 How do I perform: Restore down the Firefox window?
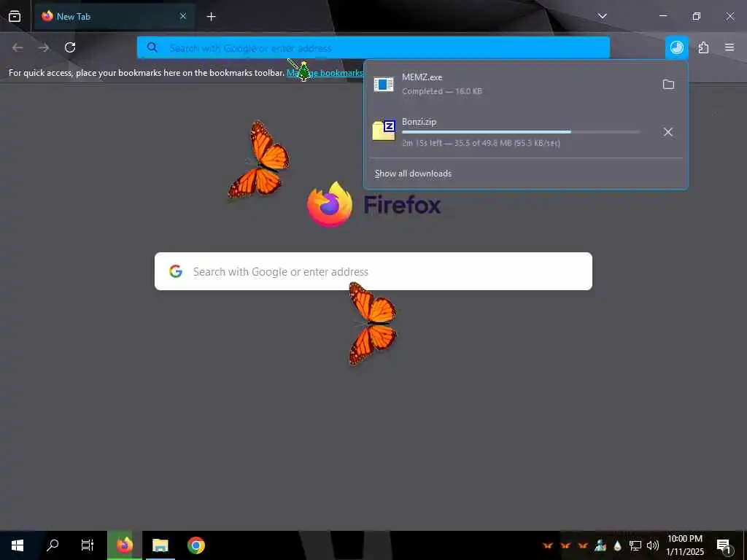coord(697,16)
